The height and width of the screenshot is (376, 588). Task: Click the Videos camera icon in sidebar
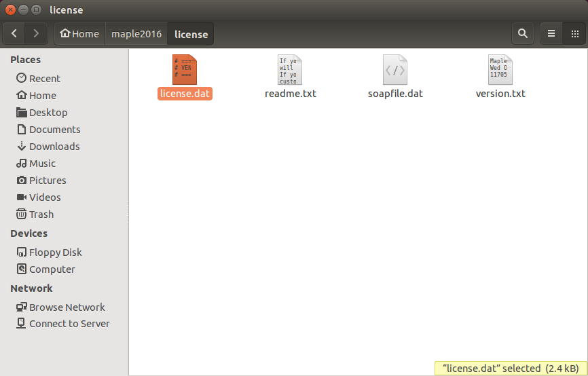[21, 198]
